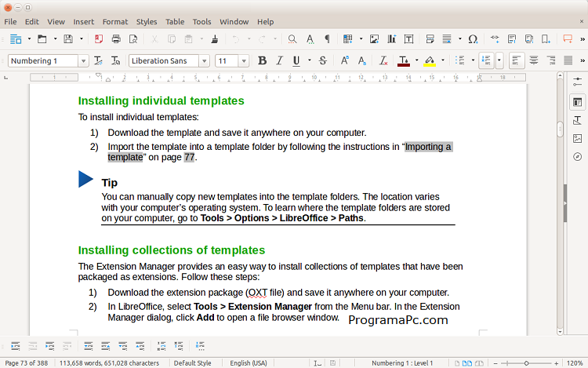
Task: Open the underline style dropdown arrow
Action: 310,60
